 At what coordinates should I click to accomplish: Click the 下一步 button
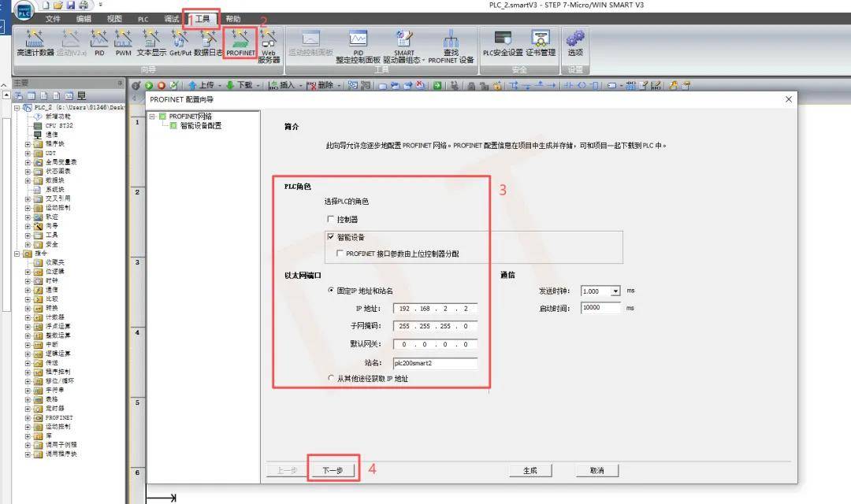[x=333, y=470]
